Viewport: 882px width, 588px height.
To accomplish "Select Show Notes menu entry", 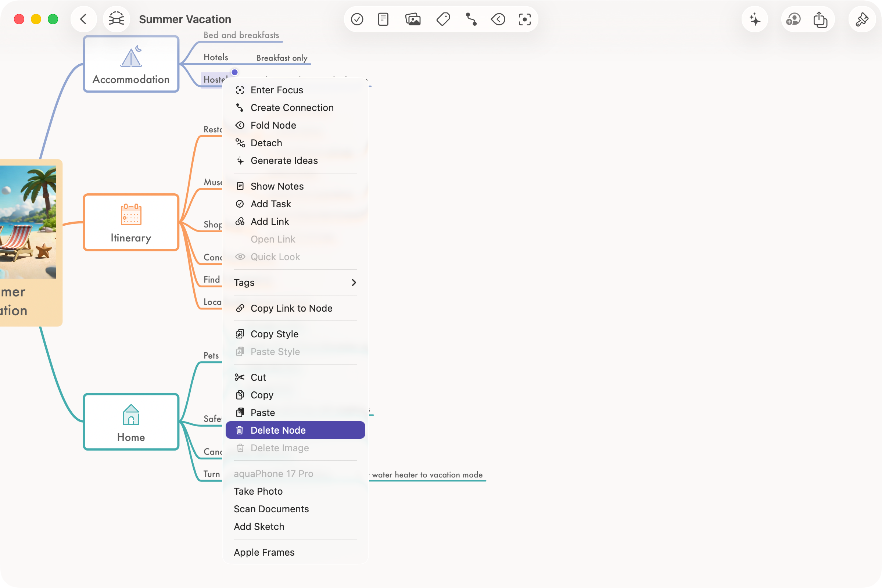I will pyautogui.click(x=295, y=186).
